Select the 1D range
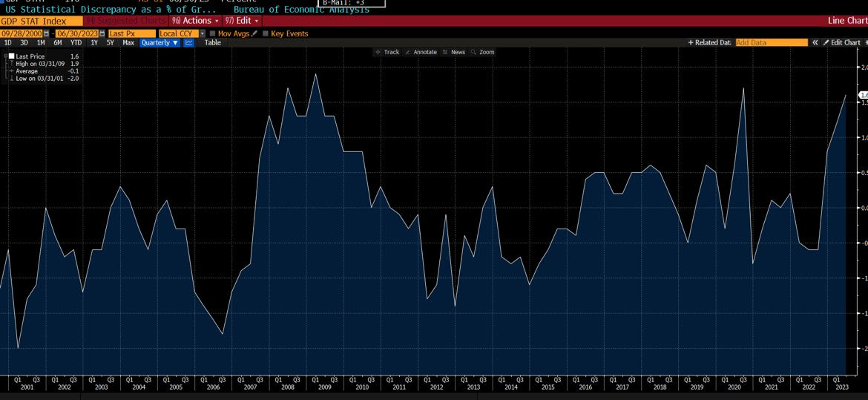The image size is (868, 400). coord(7,42)
